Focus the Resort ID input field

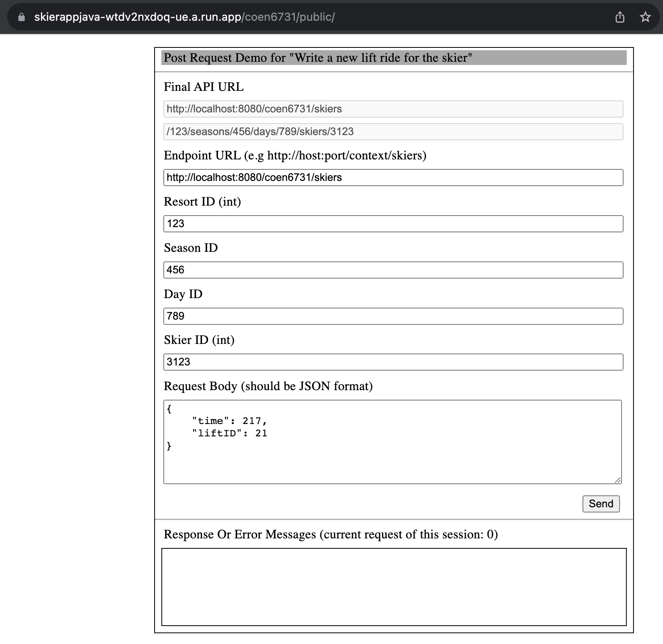tap(393, 224)
